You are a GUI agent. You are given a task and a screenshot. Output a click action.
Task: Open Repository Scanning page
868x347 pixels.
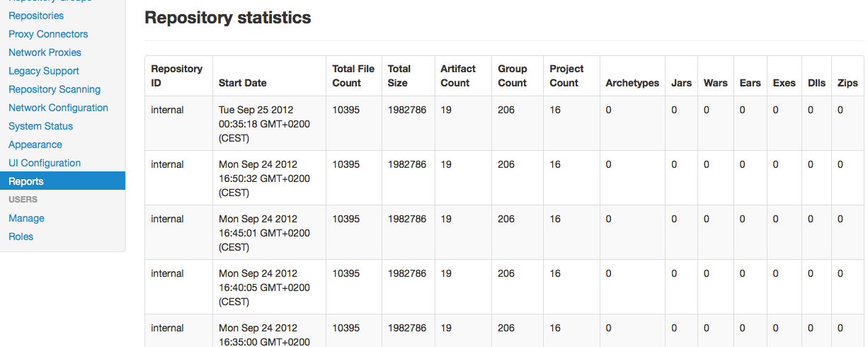[55, 89]
